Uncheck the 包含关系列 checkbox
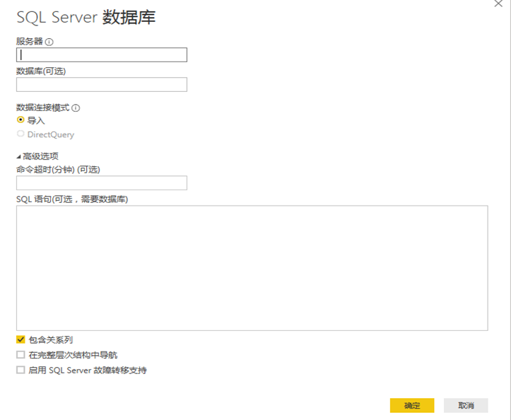The width and height of the screenshot is (511, 420). point(20,339)
